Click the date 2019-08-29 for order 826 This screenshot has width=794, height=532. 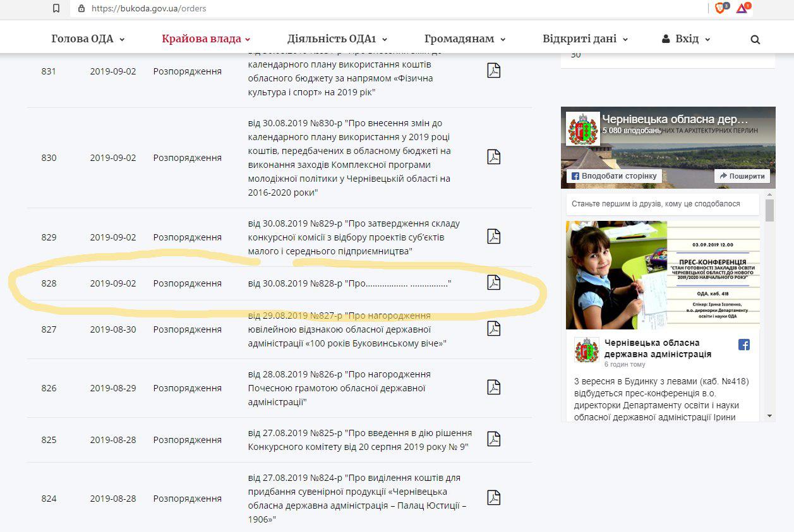[x=113, y=388]
